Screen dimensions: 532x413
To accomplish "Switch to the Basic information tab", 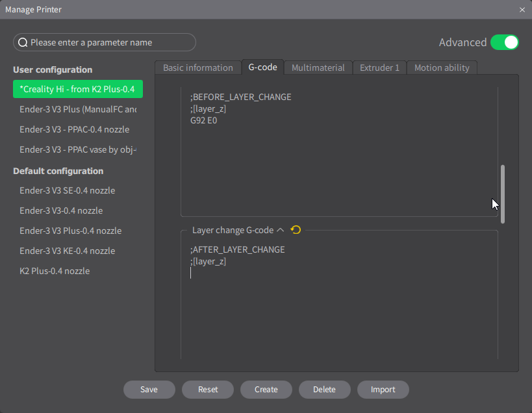I will 197,68.
